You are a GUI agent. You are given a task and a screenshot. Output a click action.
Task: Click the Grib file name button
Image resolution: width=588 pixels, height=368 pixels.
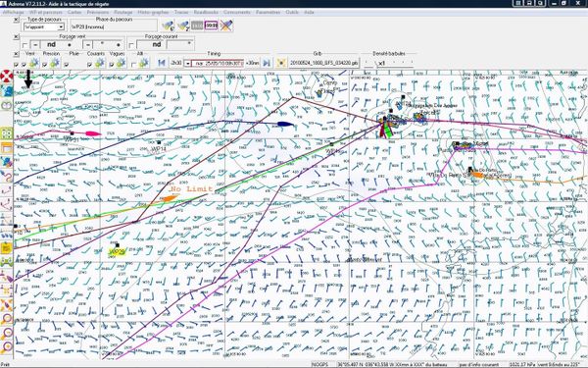(x=323, y=63)
